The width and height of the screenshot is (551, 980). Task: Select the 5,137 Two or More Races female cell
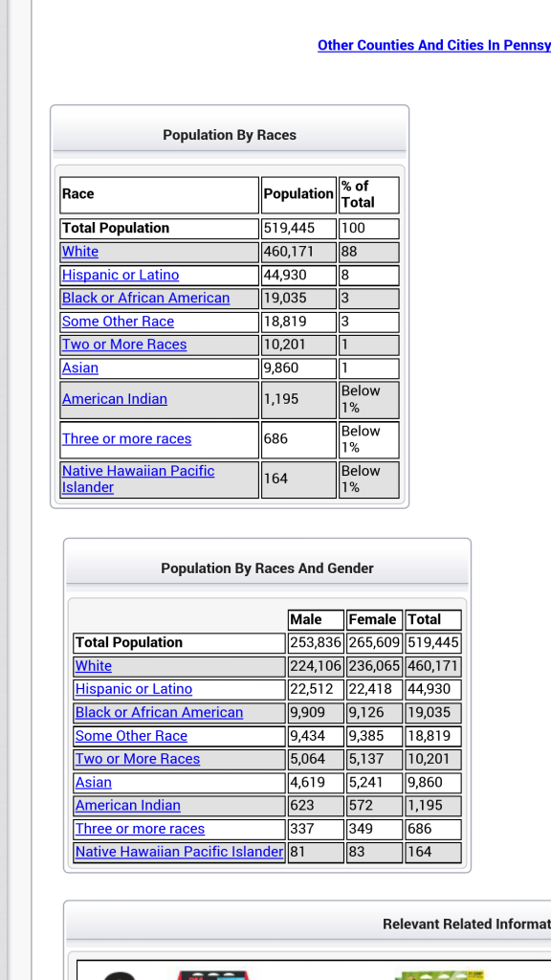point(374,759)
